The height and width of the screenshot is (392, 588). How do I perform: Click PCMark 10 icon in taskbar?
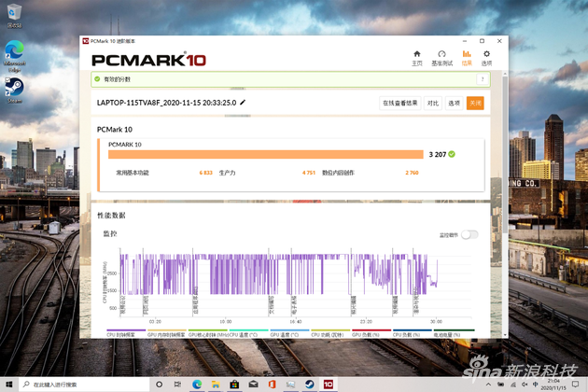pos(329,385)
